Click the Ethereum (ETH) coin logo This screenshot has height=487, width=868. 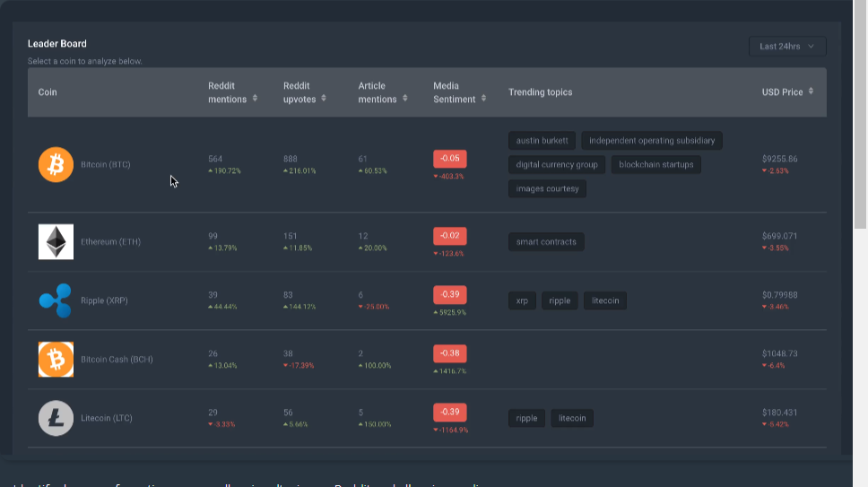click(x=56, y=242)
